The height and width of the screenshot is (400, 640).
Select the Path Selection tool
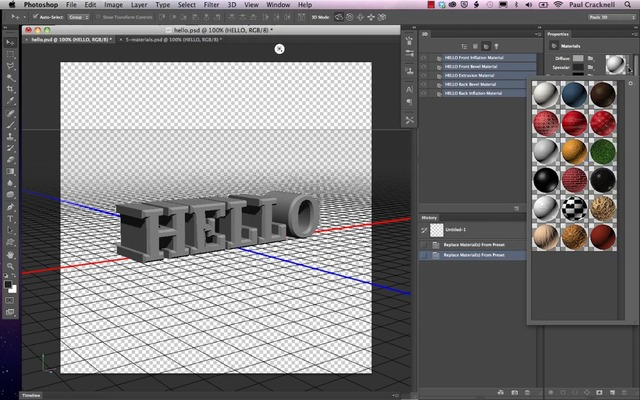(x=10, y=231)
